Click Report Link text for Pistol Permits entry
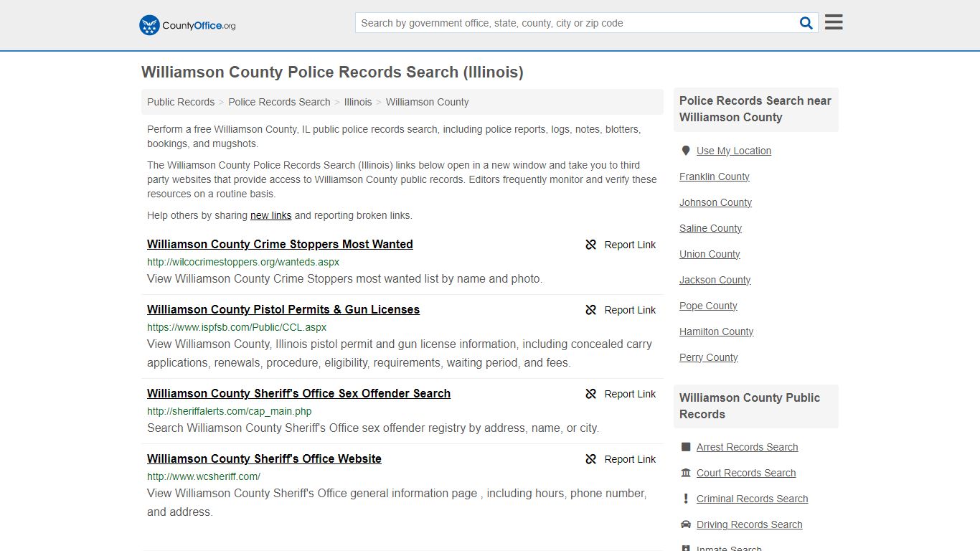This screenshot has width=980, height=551. click(x=630, y=310)
